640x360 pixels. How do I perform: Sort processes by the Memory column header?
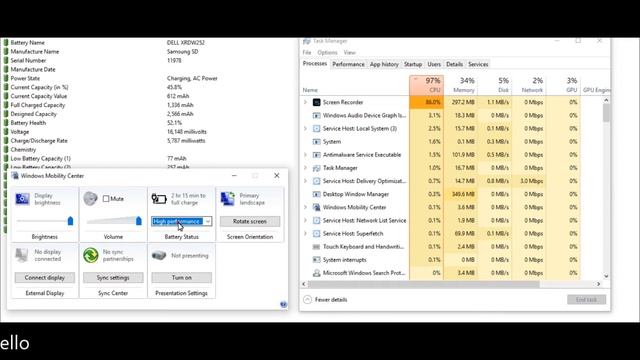click(x=460, y=85)
